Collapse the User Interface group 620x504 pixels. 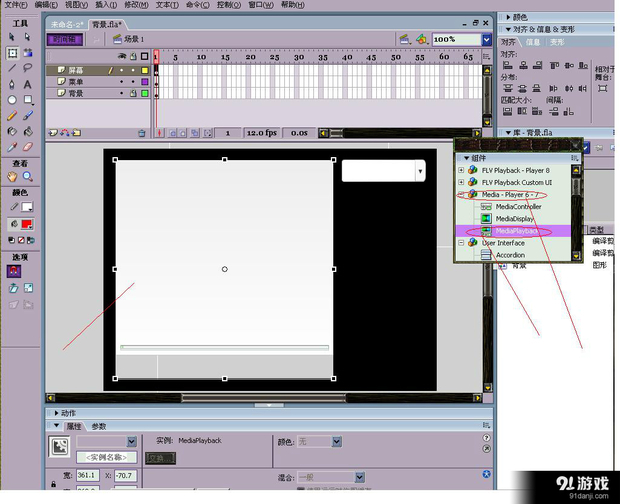click(x=461, y=243)
